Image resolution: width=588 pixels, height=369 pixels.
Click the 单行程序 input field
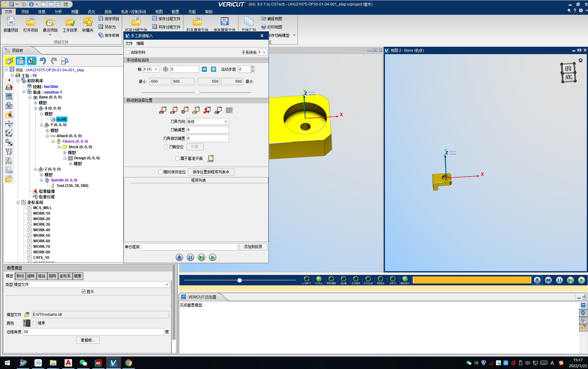pos(189,247)
